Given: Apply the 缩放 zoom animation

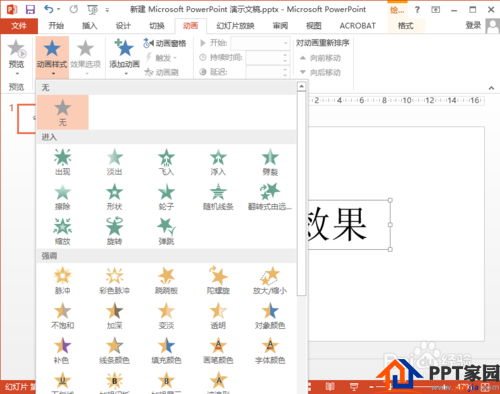Looking at the screenshot, I should pos(63,231).
